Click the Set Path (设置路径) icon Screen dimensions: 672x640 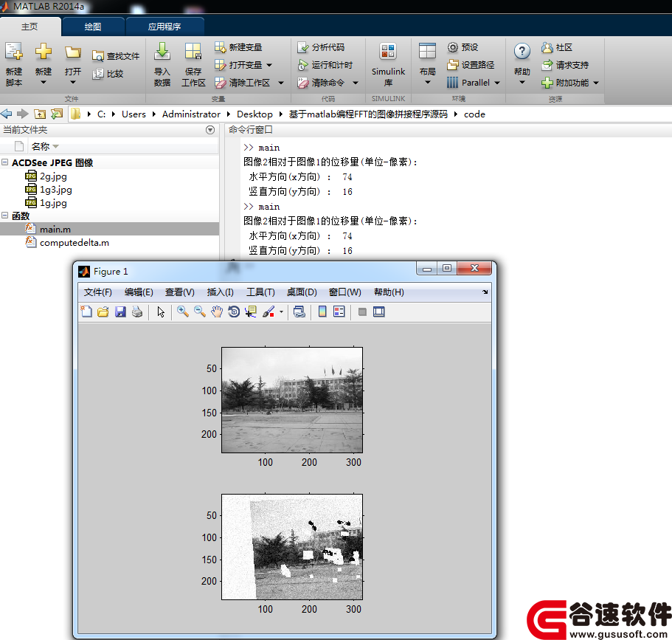point(453,65)
